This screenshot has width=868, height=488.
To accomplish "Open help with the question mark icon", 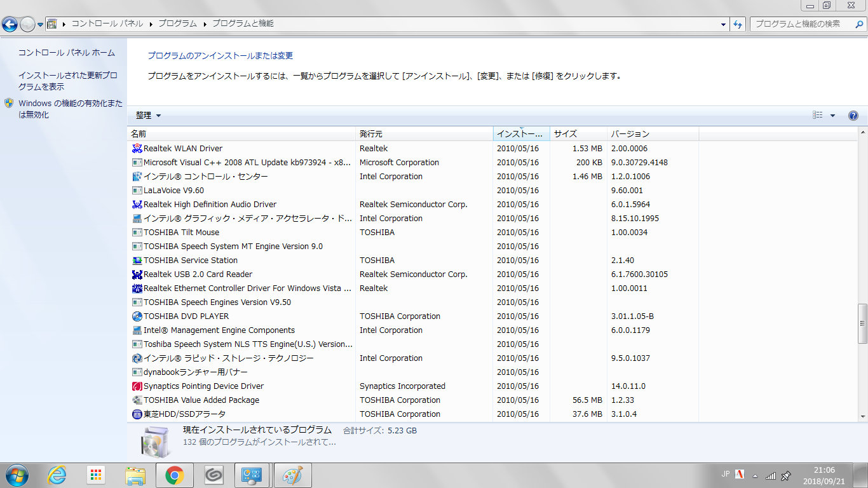I will [853, 116].
